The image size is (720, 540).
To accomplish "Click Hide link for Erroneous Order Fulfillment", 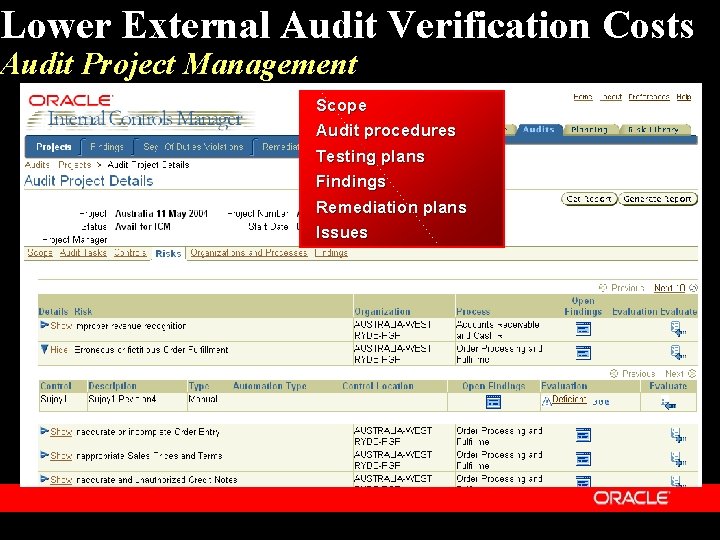I will (59, 349).
